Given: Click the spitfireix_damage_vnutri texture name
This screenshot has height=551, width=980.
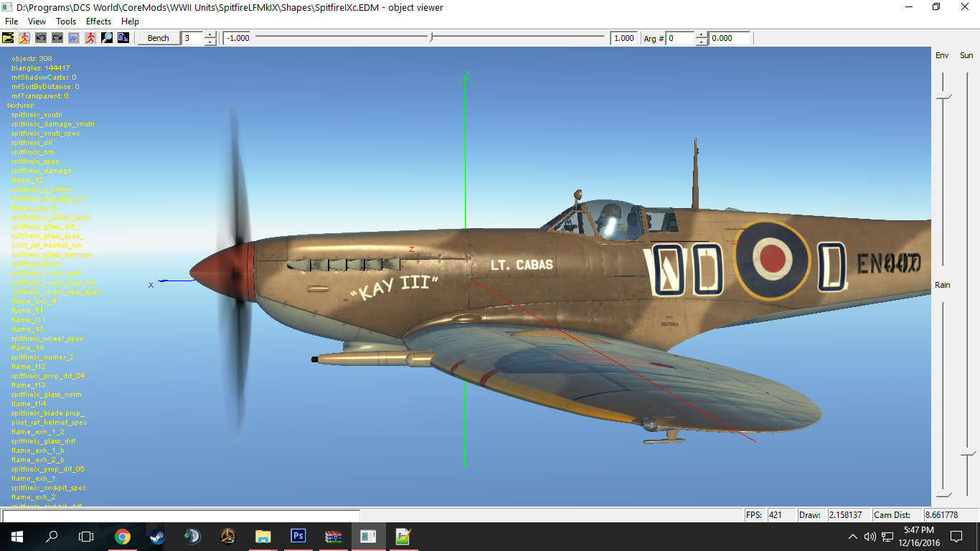Looking at the screenshot, I should pos(52,124).
